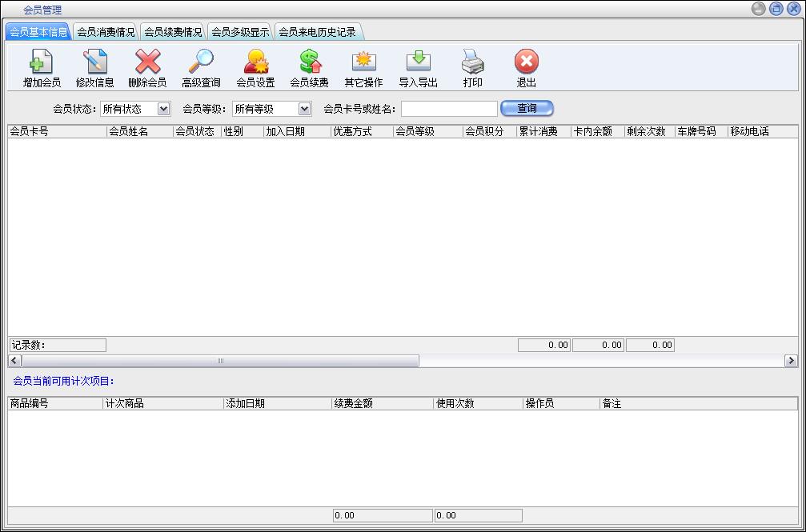The image size is (806, 532).
Task: Expand the 会员状态 dropdown
Action: (x=163, y=109)
